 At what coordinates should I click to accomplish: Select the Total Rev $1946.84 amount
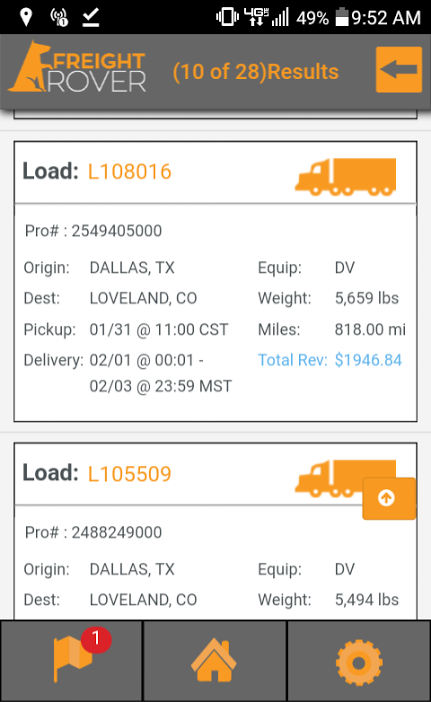point(368,360)
